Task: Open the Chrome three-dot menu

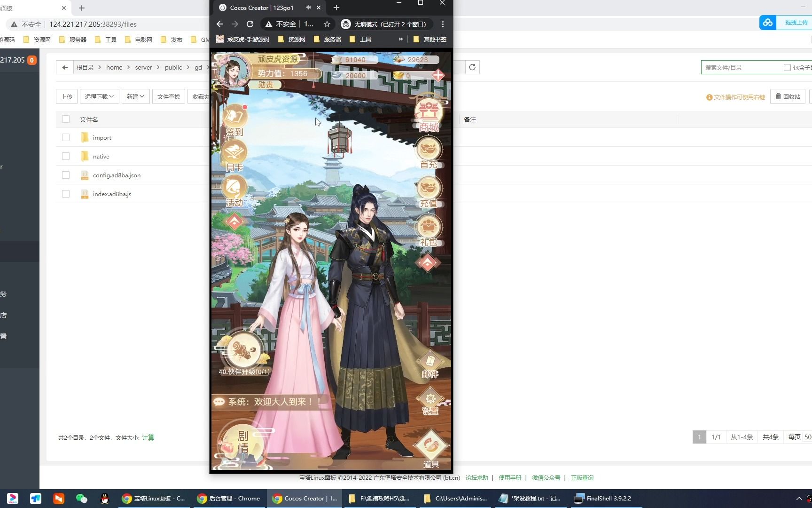Action: click(x=443, y=24)
